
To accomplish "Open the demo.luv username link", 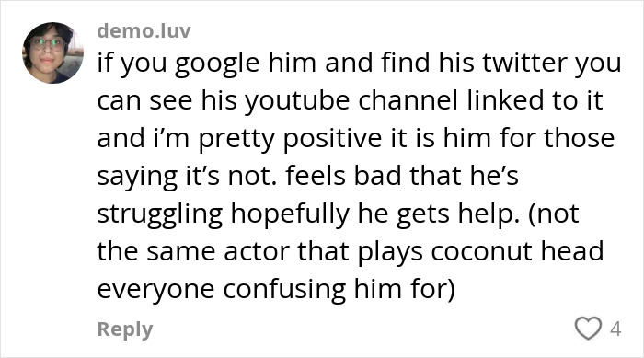I will pos(144,30).
